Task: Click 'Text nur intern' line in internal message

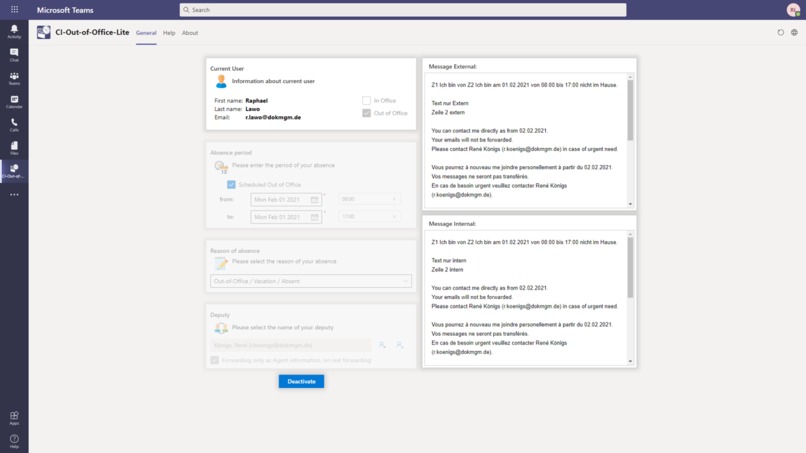Action: pos(449,260)
